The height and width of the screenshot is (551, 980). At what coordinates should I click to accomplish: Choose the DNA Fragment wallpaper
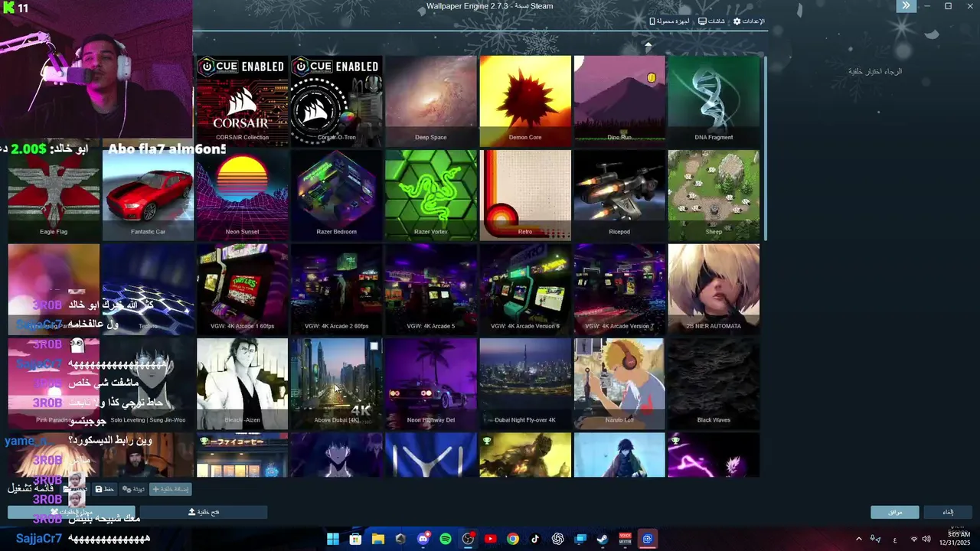(x=714, y=100)
